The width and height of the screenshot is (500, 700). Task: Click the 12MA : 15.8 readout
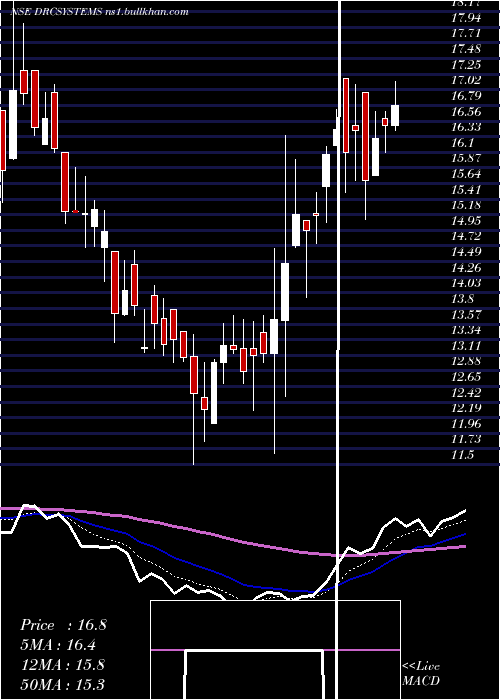pos(63,665)
